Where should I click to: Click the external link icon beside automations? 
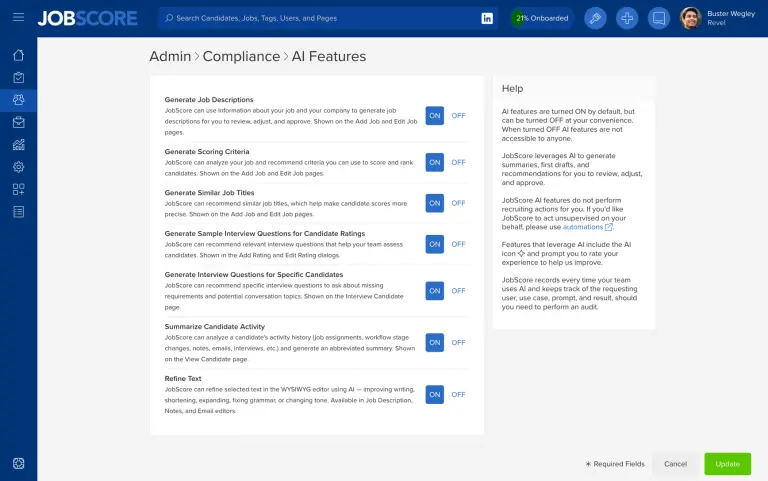609,227
